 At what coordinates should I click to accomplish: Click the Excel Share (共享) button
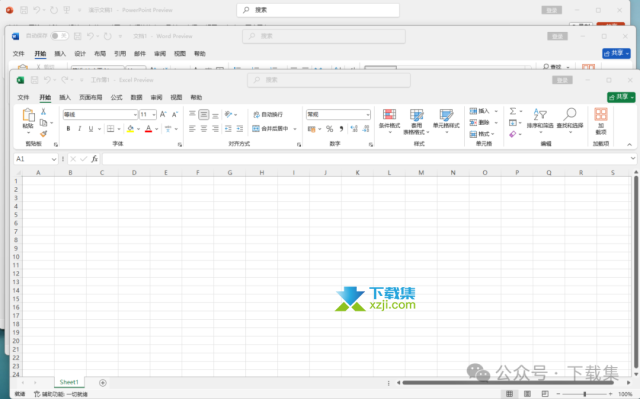(621, 97)
